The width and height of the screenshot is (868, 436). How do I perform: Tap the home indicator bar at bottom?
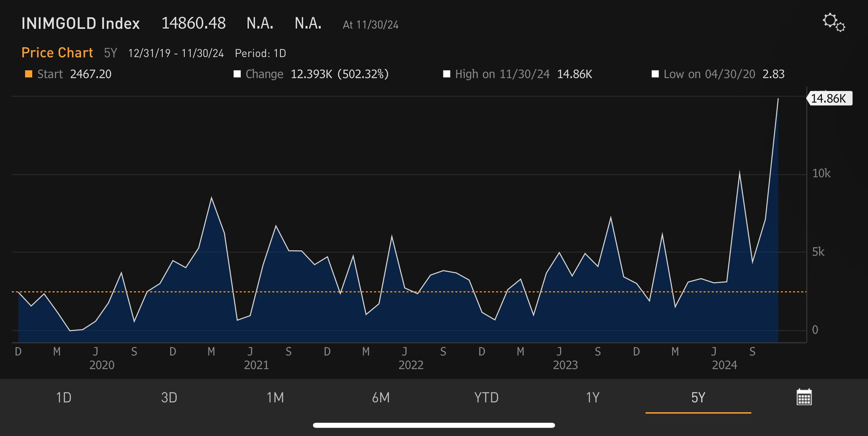point(434,425)
